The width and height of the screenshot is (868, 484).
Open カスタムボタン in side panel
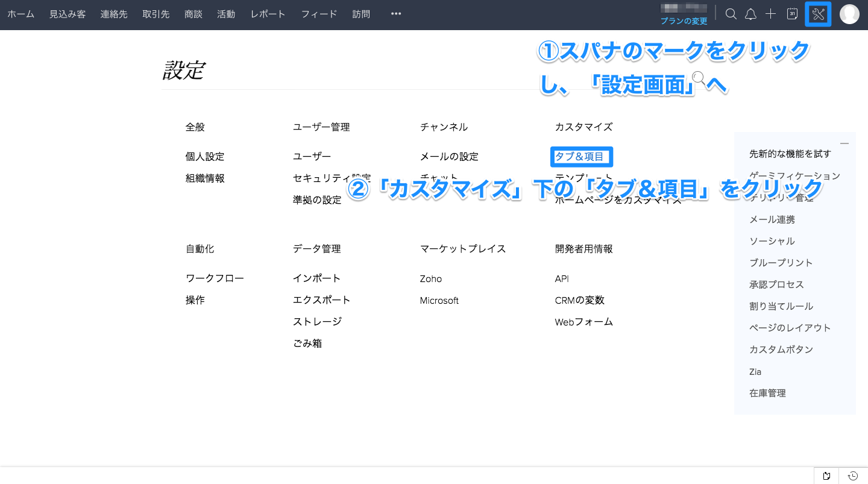pyautogui.click(x=781, y=350)
